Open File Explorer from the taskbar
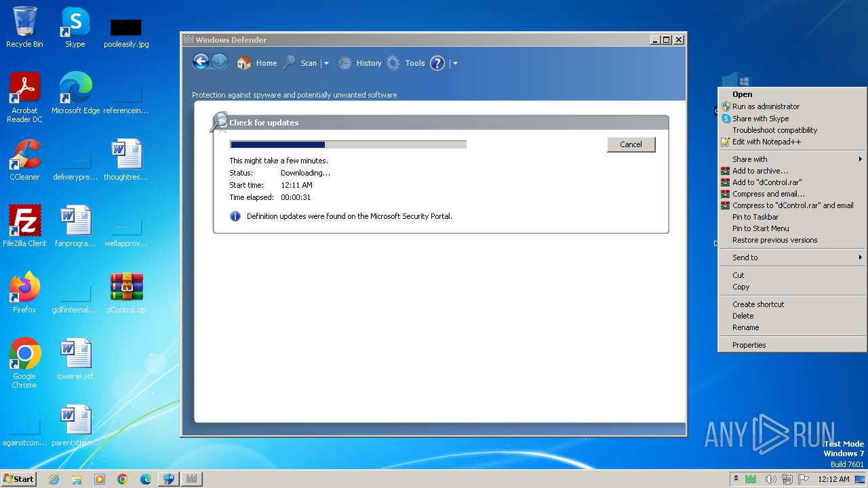The image size is (868, 488). (x=77, y=479)
